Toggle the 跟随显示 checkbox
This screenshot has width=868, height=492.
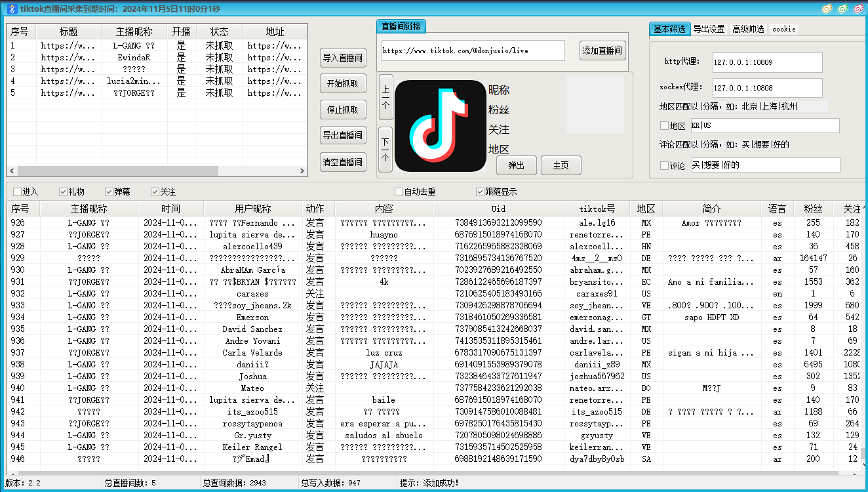pyautogui.click(x=480, y=192)
